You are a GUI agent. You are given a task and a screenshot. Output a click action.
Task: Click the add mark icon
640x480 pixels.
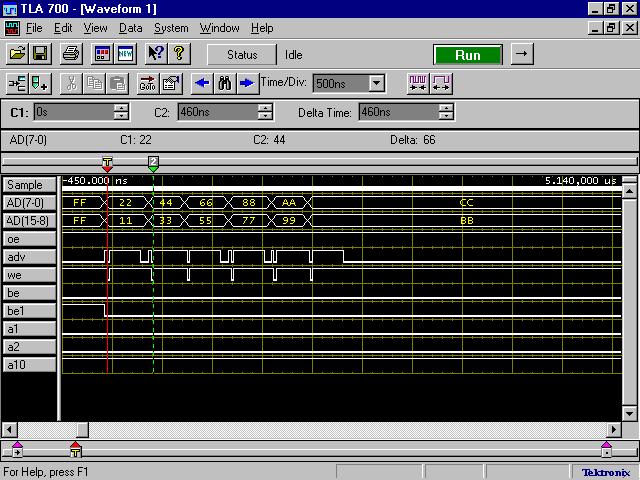pyautogui.click(x=40, y=83)
